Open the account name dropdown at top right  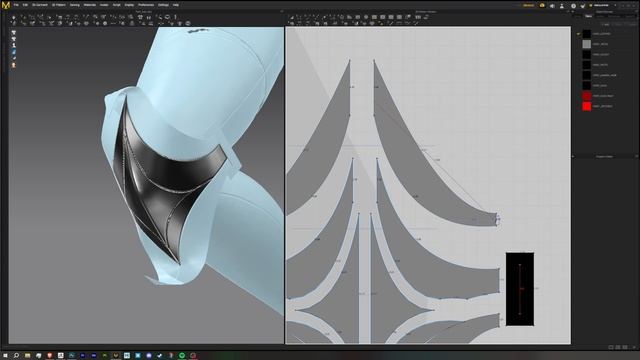pyautogui.click(x=603, y=6)
